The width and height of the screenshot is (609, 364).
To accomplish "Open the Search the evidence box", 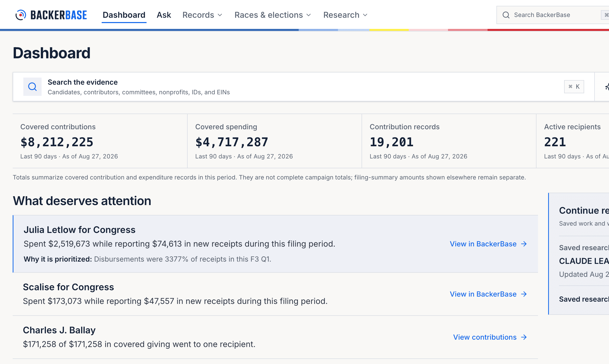I will [x=304, y=87].
